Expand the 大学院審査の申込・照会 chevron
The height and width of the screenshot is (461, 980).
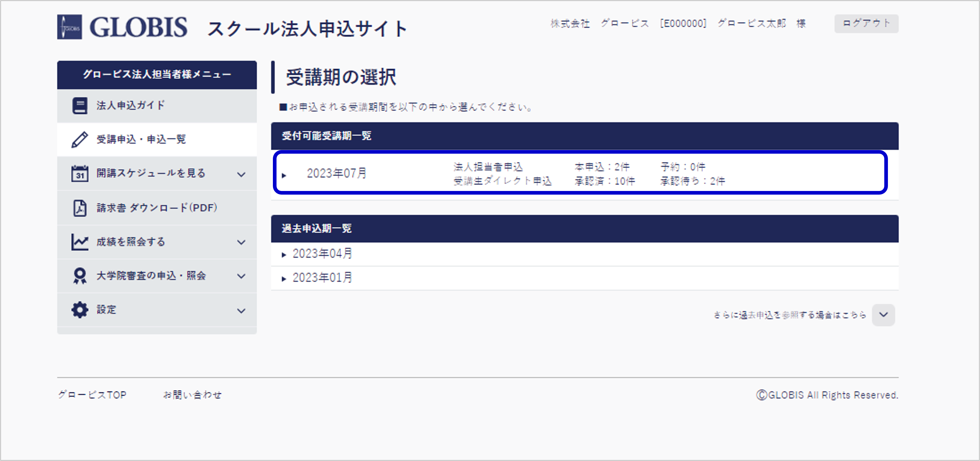pyautogui.click(x=241, y=276)
